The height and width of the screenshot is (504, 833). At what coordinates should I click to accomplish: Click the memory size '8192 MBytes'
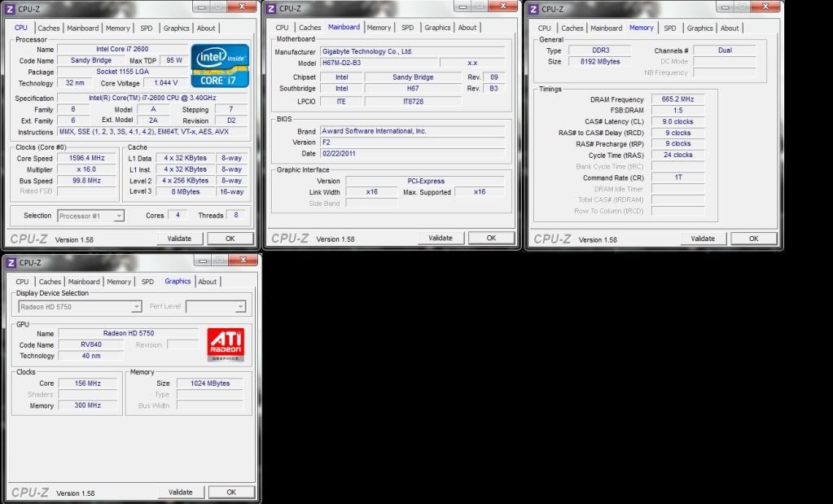(600, 62)
